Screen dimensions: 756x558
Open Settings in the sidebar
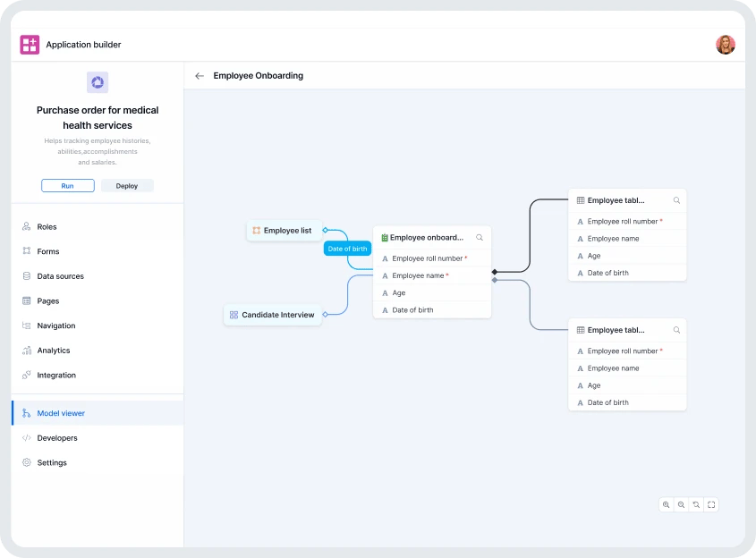98,462
